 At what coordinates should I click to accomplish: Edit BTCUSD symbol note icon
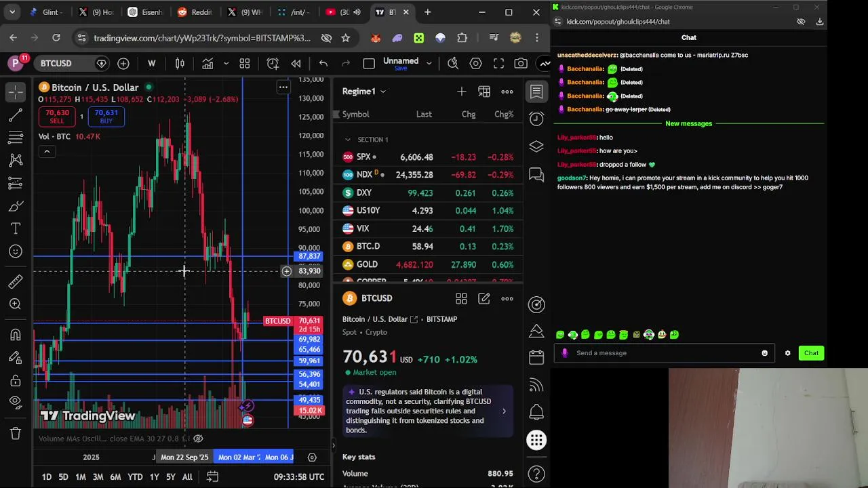(x=484, y=298)
